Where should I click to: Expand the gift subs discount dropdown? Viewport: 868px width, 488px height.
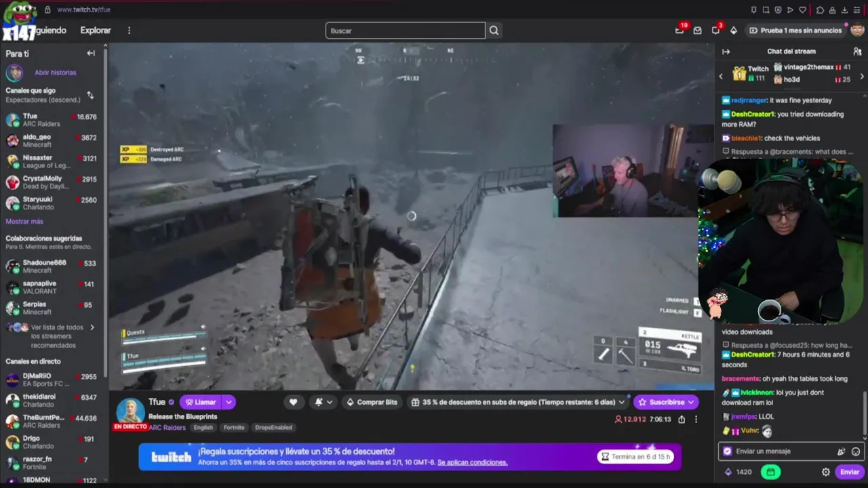[x=622, y=402]
